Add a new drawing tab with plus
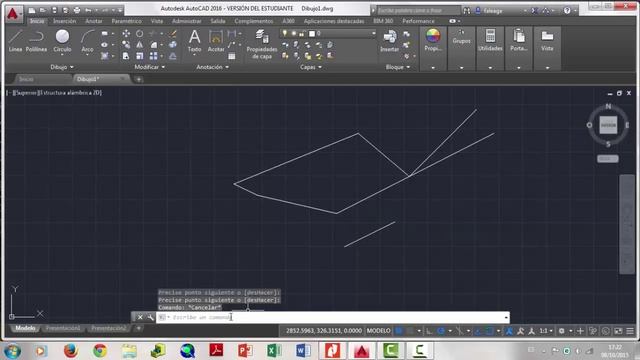This screenshot has width=640, height=360. 139,79
